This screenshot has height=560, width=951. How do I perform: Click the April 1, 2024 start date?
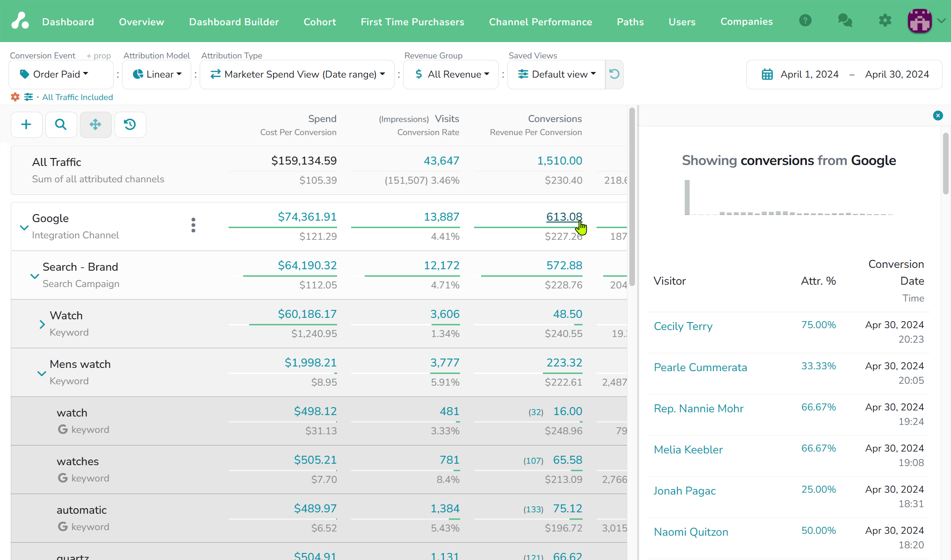(809, 74)
